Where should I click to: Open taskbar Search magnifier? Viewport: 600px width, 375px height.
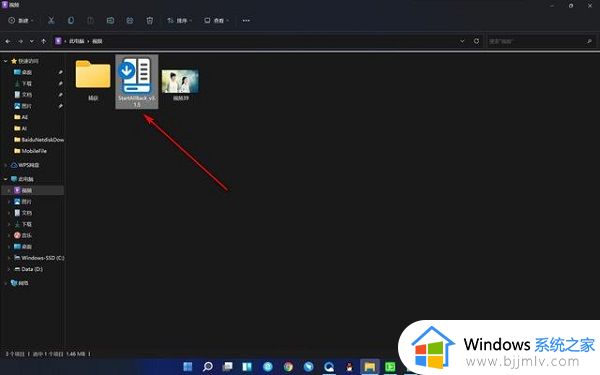pos(208,367)
